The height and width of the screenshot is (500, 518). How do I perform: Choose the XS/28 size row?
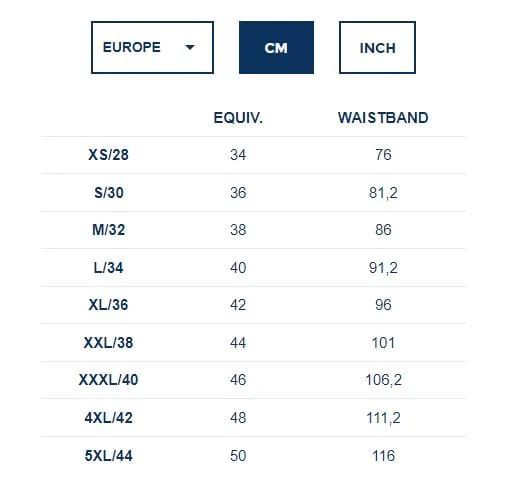pos(253,155)
